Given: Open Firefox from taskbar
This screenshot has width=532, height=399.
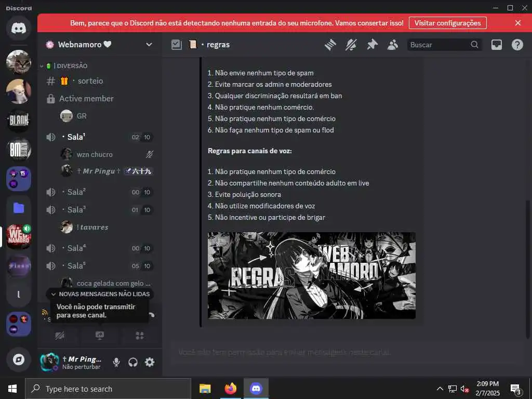Looking at the screenshot, I should (x=230, y=389).
